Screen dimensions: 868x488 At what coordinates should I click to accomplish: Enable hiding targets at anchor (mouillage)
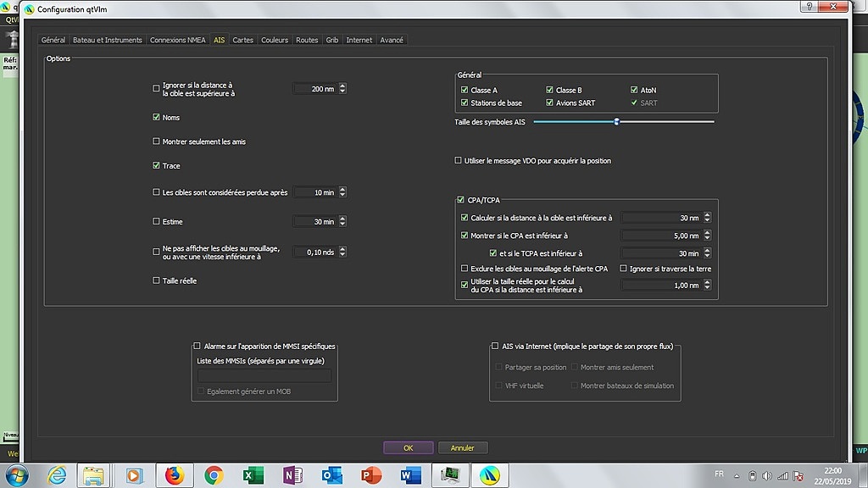click(x=156, y=252)
